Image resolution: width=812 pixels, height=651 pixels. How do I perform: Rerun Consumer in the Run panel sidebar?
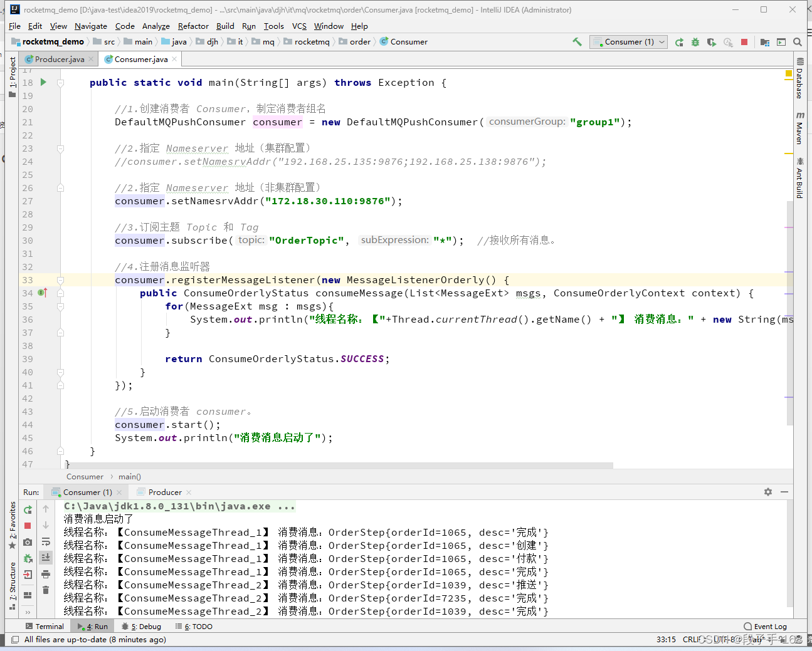coord(28,509)
